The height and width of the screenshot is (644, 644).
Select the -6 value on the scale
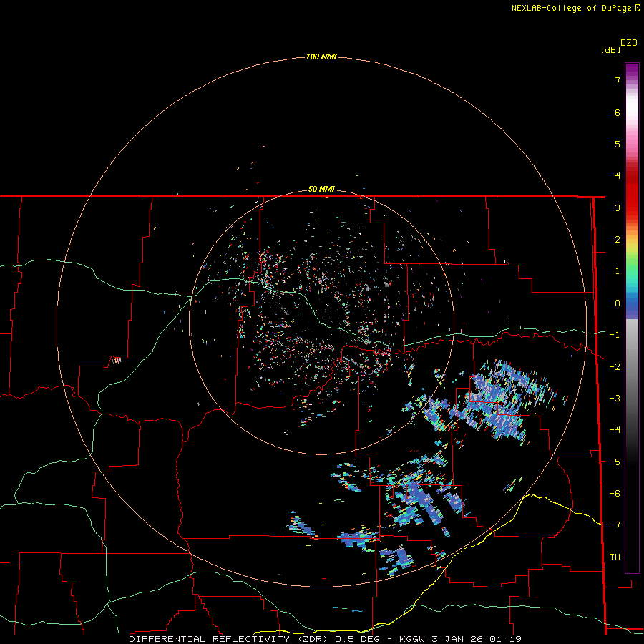pos(615,494)
